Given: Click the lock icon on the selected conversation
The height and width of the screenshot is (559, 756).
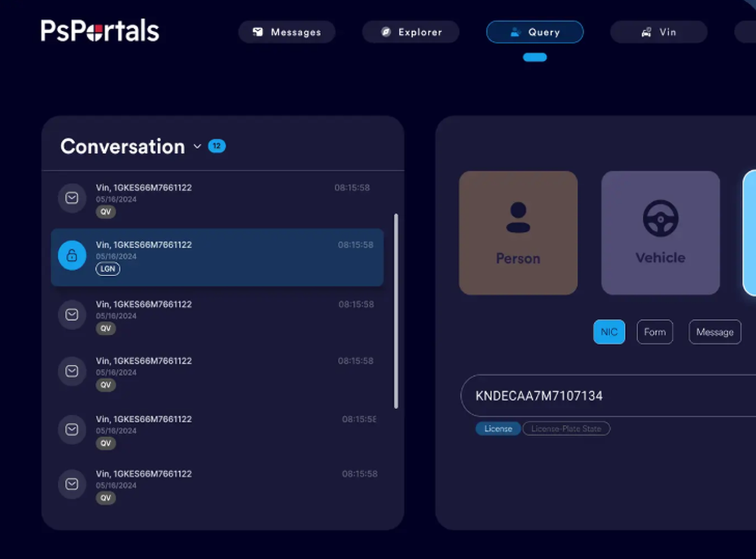Looking at the screenshot, I should point(72,256).
